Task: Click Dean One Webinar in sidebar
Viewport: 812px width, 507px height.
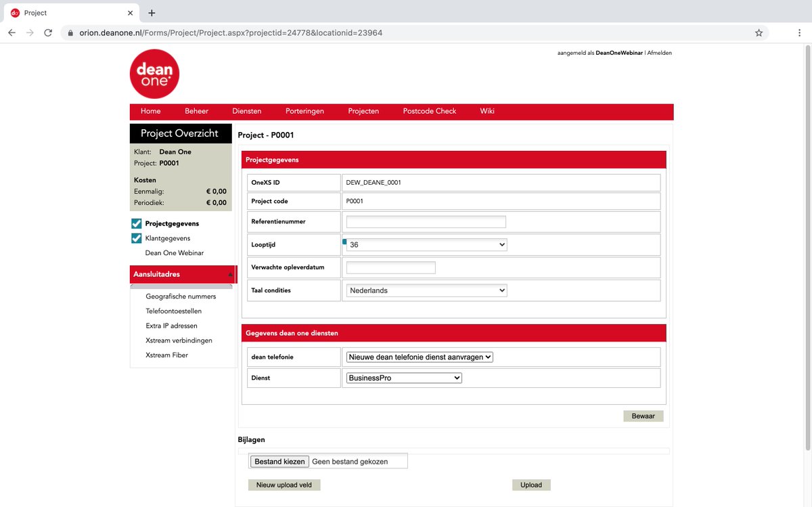Action: pyautogui.click(x=175, y=253)
